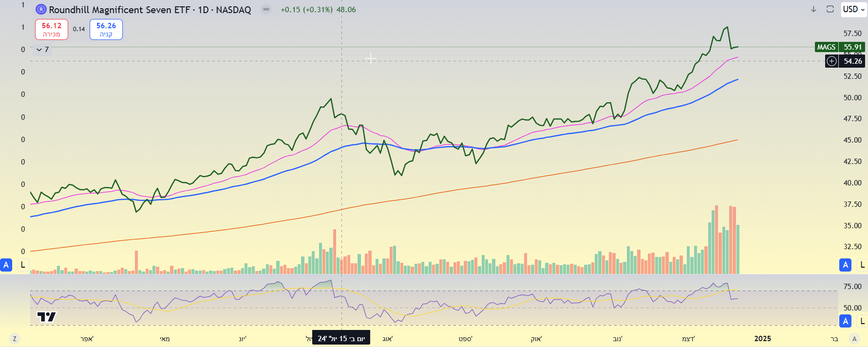
Task: Toggle auto scale A in the RSI pane
Action: [846, 321]
